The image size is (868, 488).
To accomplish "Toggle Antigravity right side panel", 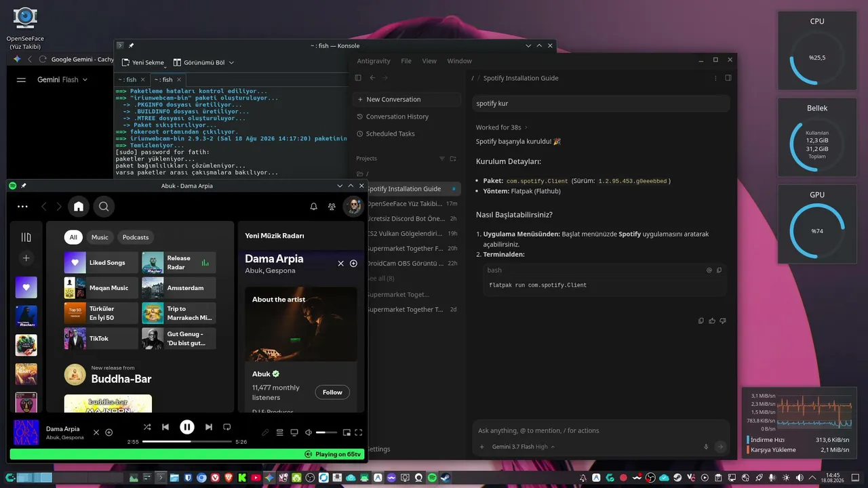I will click(x=728, y=78).
